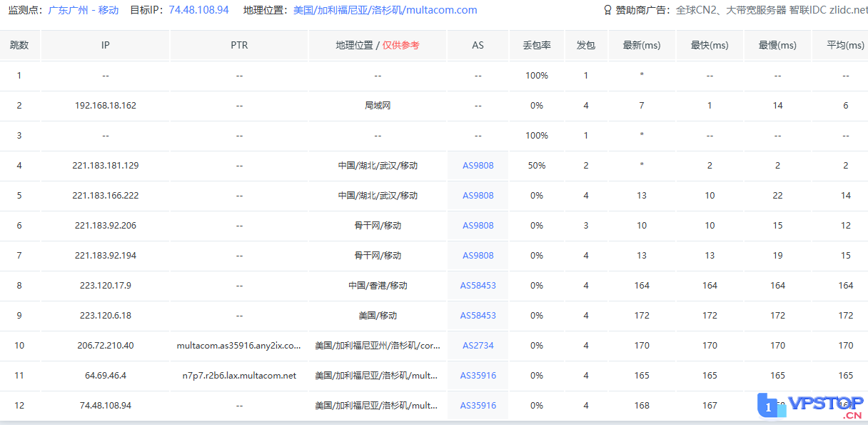Open the 广东广州 - 移动 monitoring point link
Screen dimensions: 868x425
[x=84, y=10]
